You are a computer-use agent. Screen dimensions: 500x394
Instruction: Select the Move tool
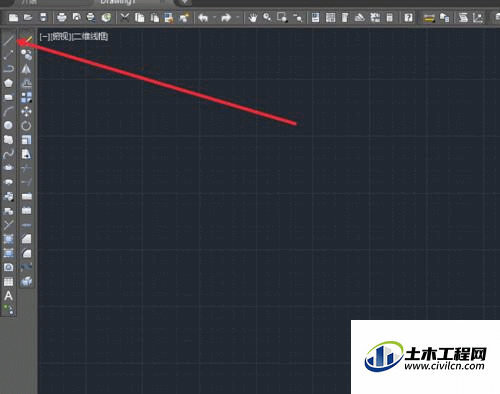(x=26, y=111)
